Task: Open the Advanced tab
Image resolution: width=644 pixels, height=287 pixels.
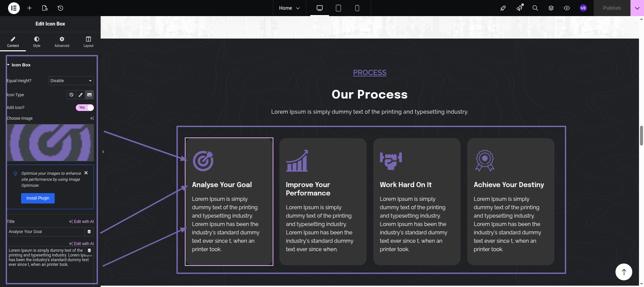Action: tap(62, 42)
